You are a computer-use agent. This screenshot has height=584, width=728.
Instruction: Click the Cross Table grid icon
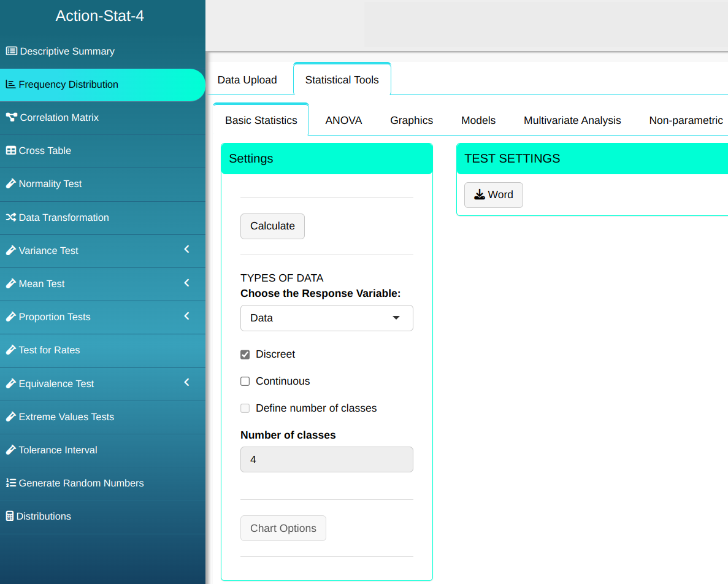[x=11, y=151]
